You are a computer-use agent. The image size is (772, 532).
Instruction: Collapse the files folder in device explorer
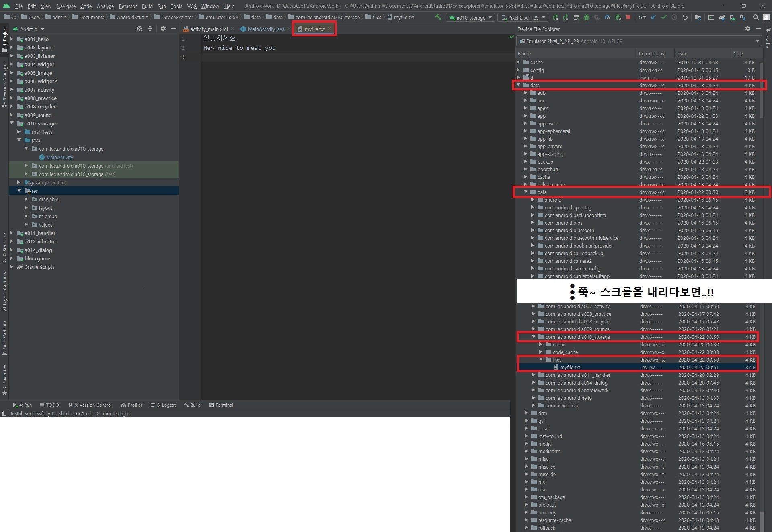(541, 360)
